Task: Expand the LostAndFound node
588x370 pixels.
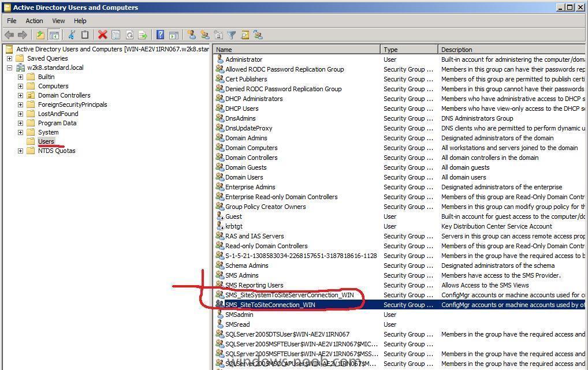Action: coord(20,114)
